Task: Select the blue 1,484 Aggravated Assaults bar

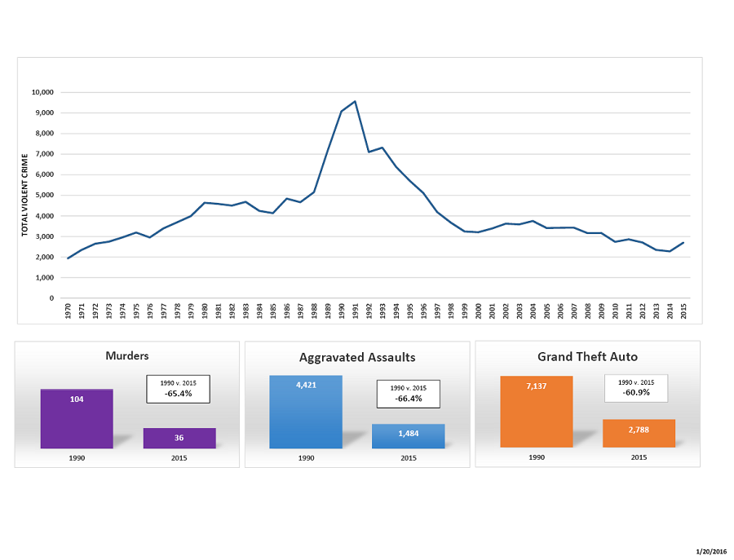Action: tap(409, 436)
